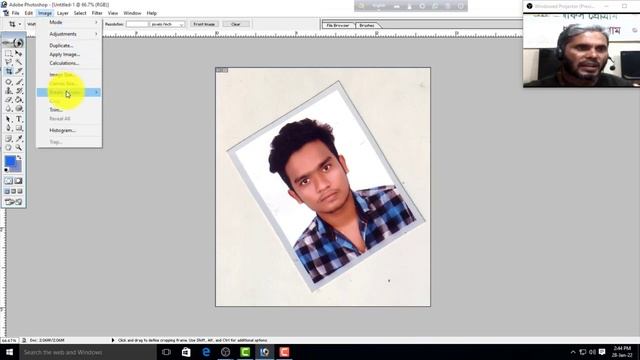Select the Dodge tool

[19, 109]
